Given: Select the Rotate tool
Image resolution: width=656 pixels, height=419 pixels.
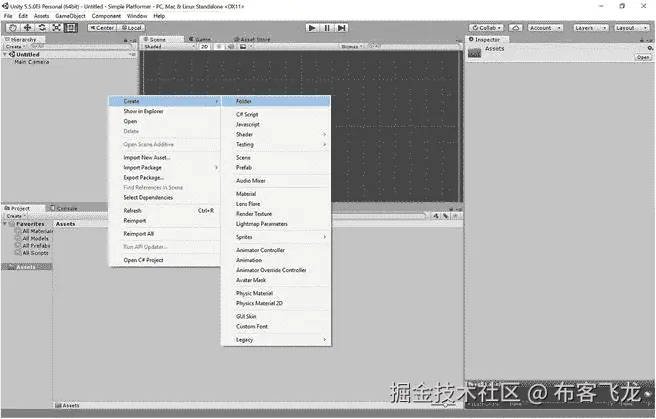Looking at the screenshot, I should tap(42, 28).
